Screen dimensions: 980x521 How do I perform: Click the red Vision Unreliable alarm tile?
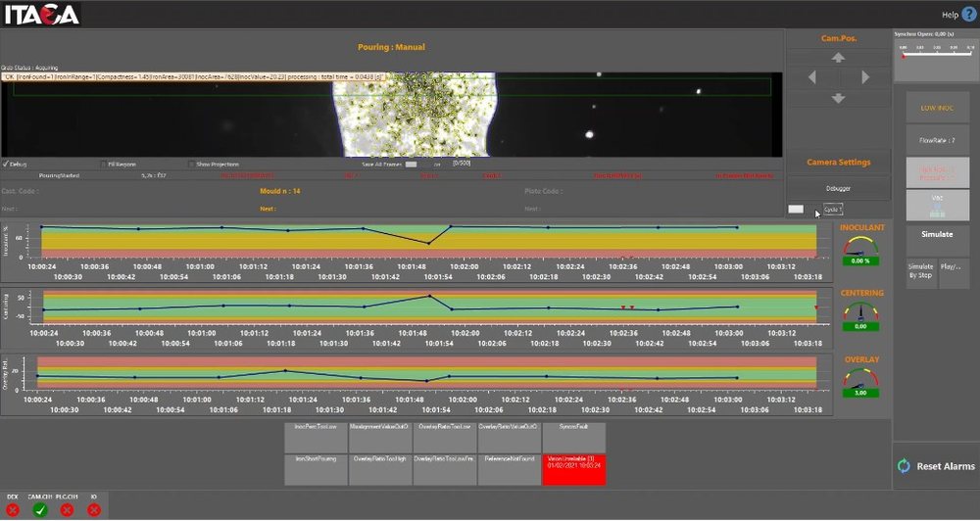click(573, 470)
